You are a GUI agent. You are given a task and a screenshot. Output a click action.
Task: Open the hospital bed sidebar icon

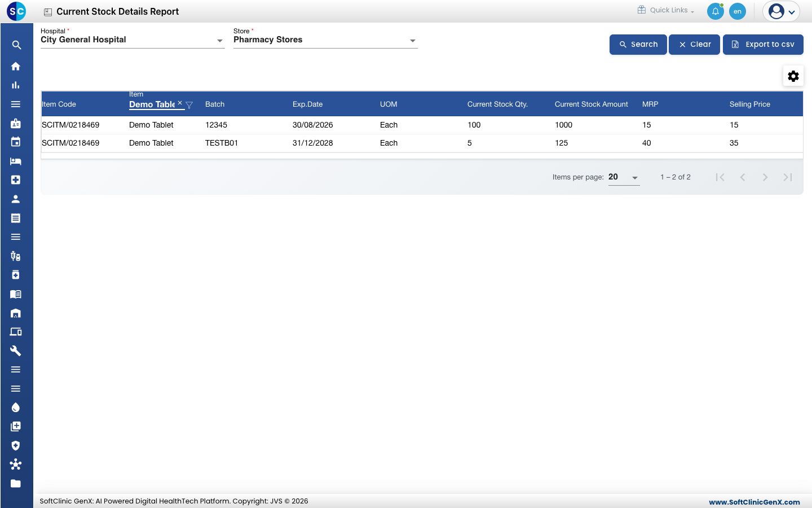coord(16,161)
